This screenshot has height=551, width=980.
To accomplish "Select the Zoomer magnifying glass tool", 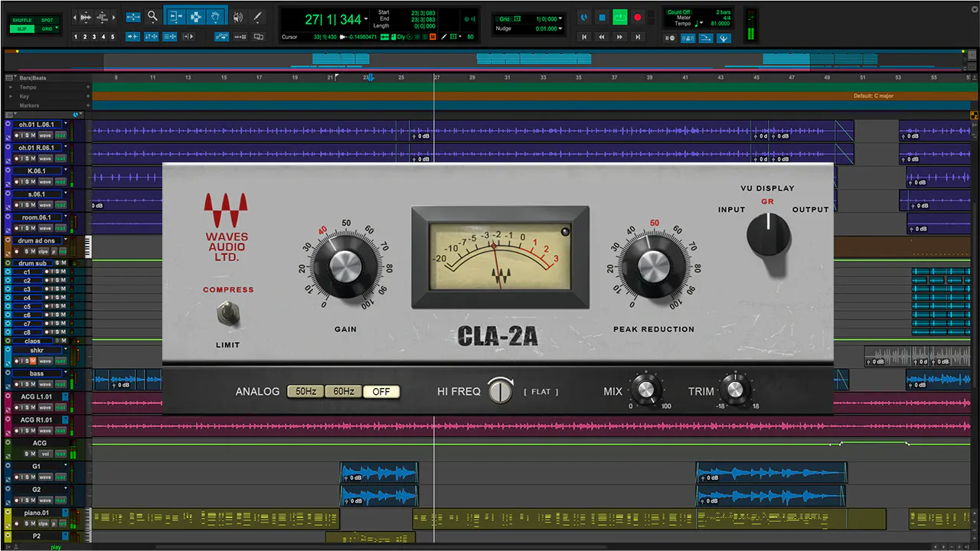I will (x=152, y=15).
